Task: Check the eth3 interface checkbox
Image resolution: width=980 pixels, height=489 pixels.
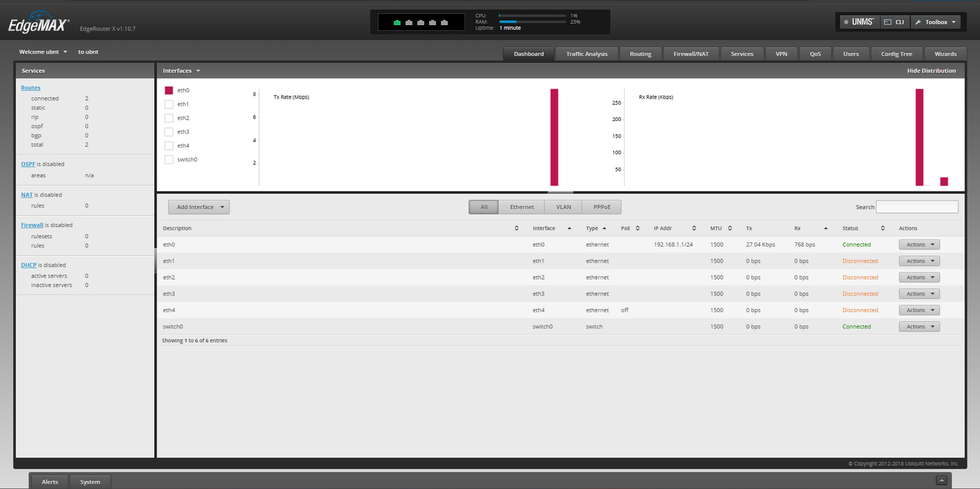Action: (168, 132)
